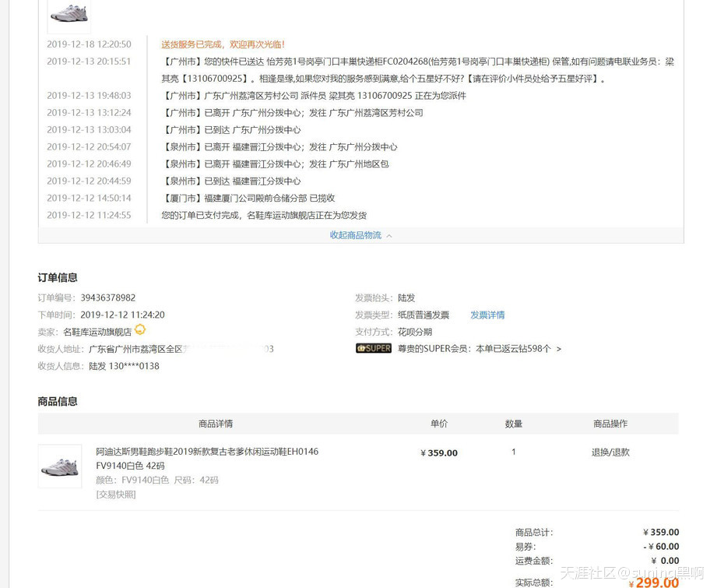
Task: Click the 商品详情 column header
Action: [x=216, y=424]
